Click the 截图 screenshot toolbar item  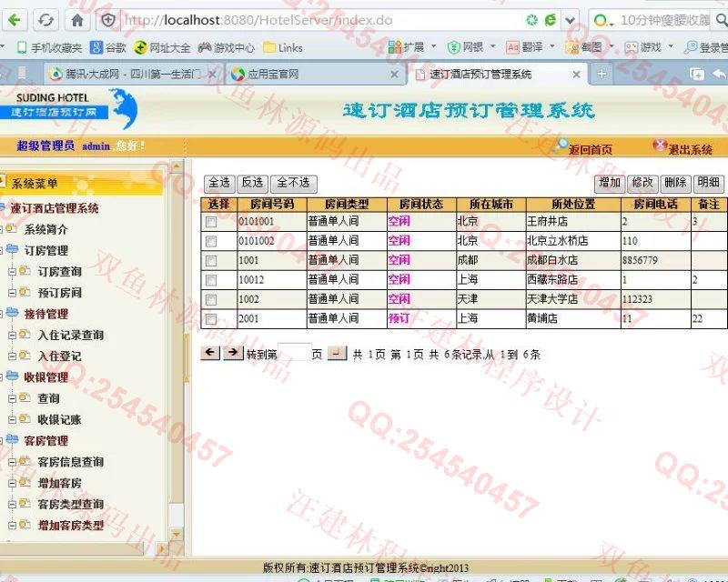[x=583, y=47]
